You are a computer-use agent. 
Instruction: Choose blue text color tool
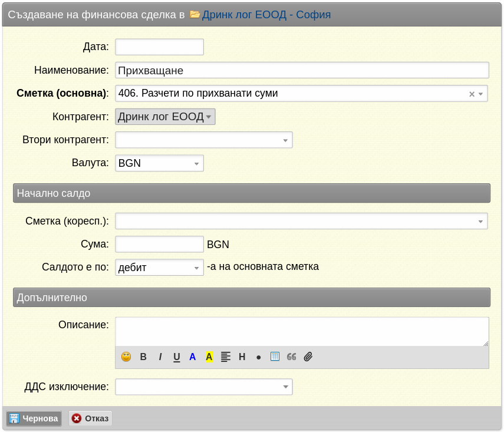click(193, 357)
